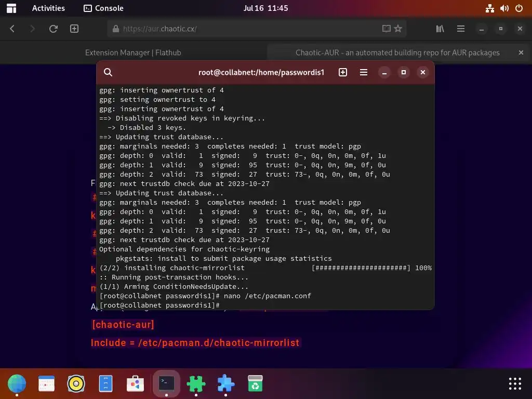Viewport: 532px width, 399px height.
Task: Reload the browser page
Action: (54, 29)
